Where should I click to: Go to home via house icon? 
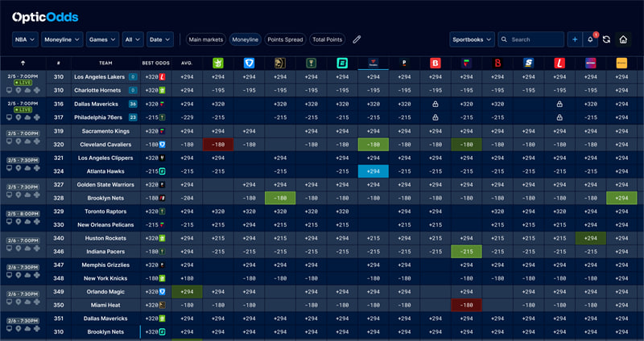pyautogui.click(x=623, y=39)
